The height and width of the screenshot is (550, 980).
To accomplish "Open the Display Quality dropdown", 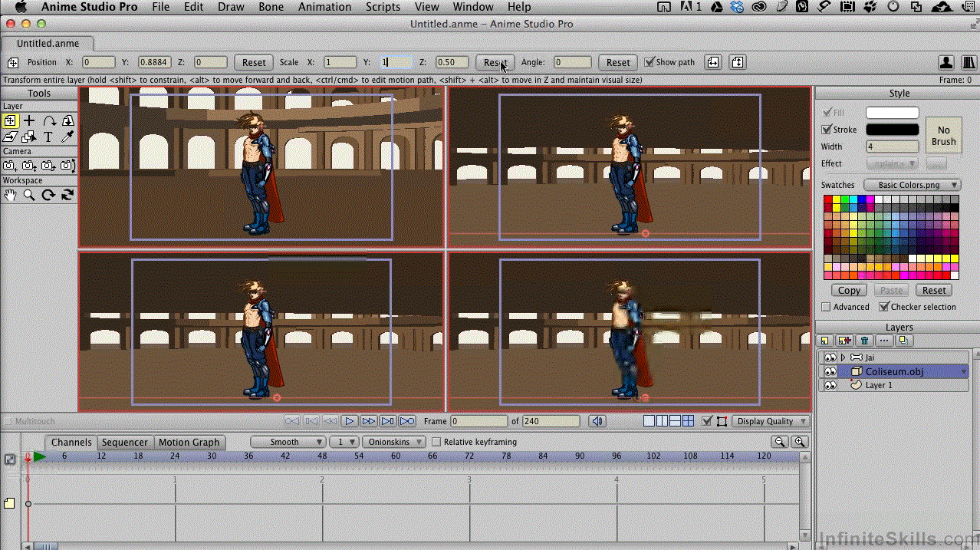I will 771,421.
